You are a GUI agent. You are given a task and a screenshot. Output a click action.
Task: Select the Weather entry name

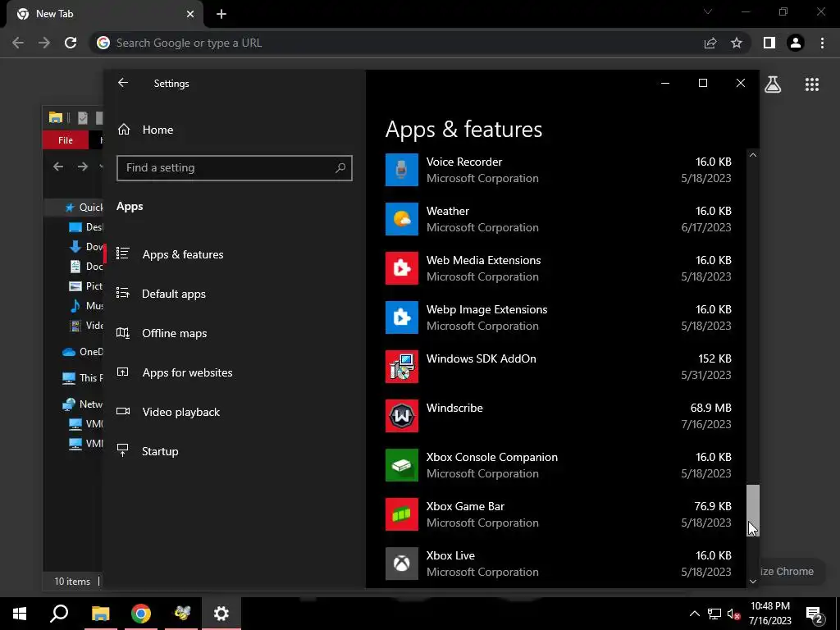point(447,211)
